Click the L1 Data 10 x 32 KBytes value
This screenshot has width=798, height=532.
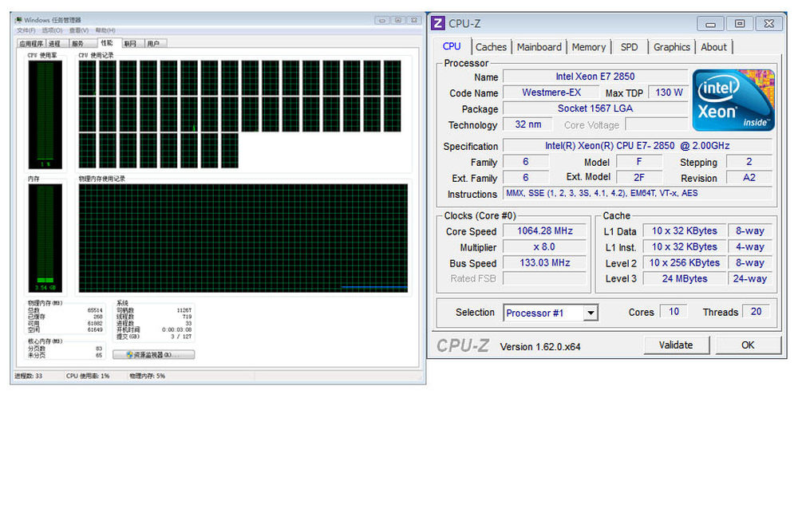(x=684, y=231)
